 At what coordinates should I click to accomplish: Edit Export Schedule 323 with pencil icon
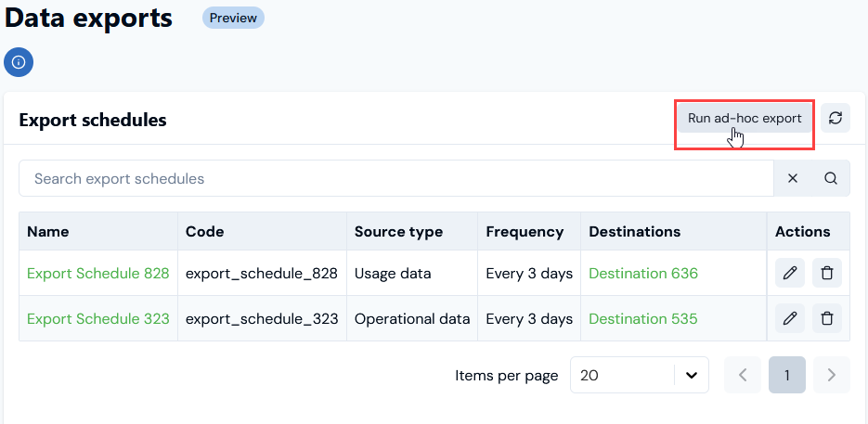pyautogui.click(x=790, y=318)
